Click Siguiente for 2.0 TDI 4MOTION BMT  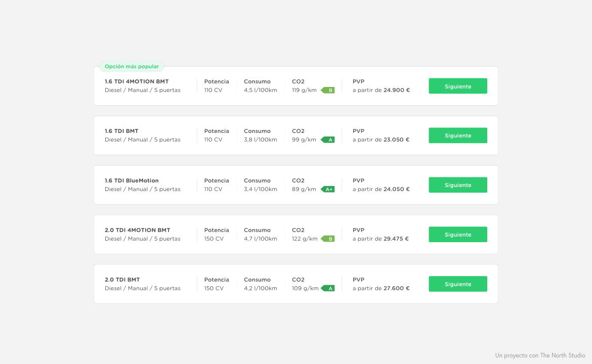click(x=457, y=234)
